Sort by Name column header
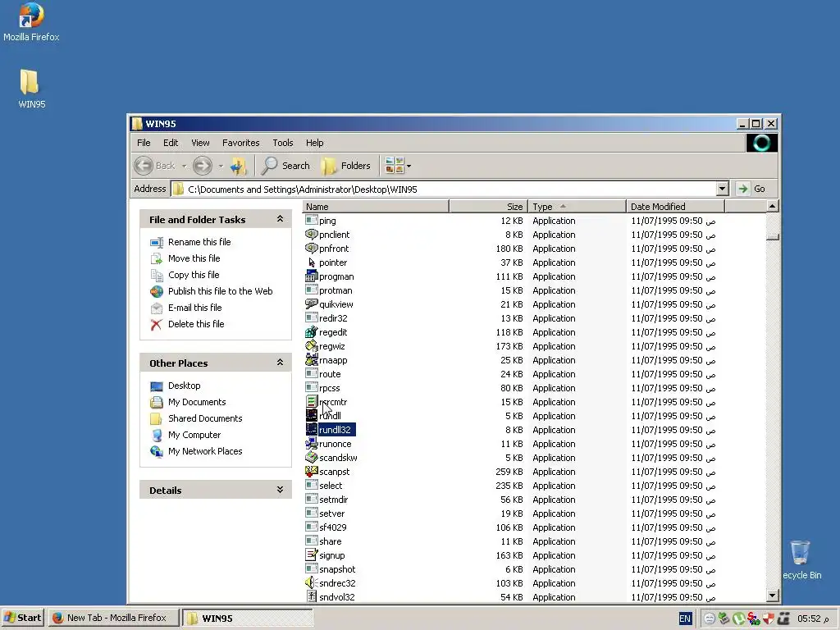The width and height of the screenshot is (840, 630). click(x=376, y=206)
